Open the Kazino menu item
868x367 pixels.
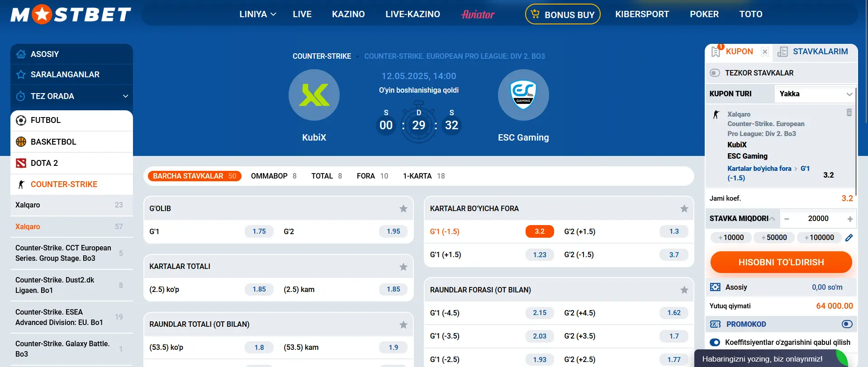(x=348, y=14)
